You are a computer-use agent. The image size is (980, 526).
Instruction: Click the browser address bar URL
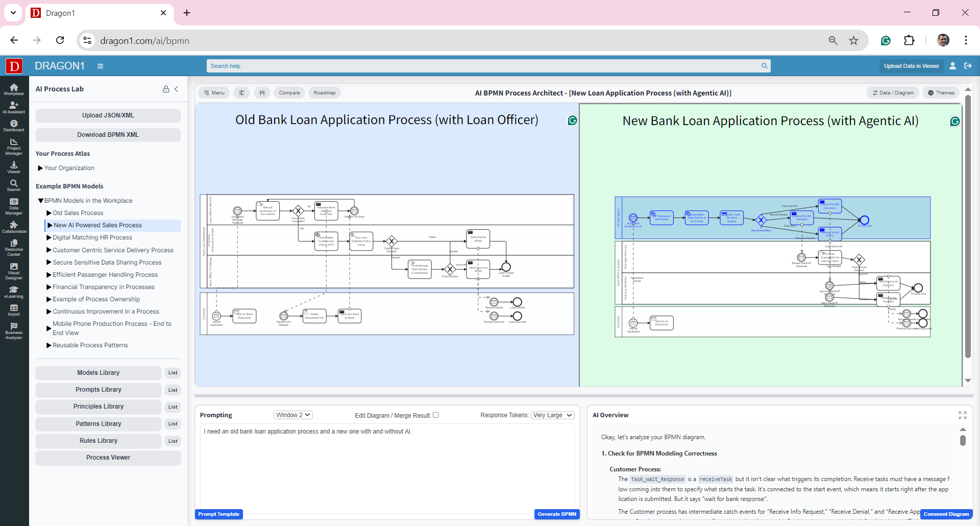[x=145, y=41]
